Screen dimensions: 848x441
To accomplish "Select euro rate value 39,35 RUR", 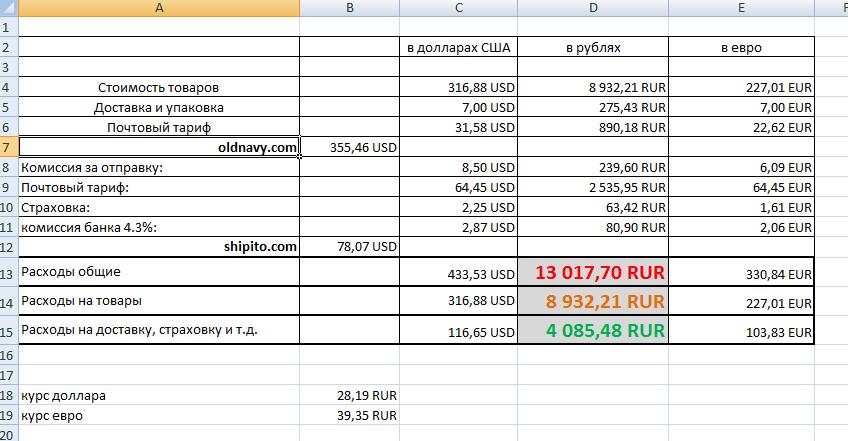I will click(x=348, y=414).
